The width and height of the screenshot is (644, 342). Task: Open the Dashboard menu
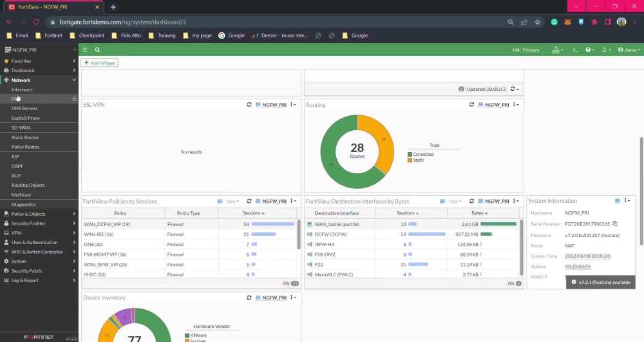click(39, 71)
